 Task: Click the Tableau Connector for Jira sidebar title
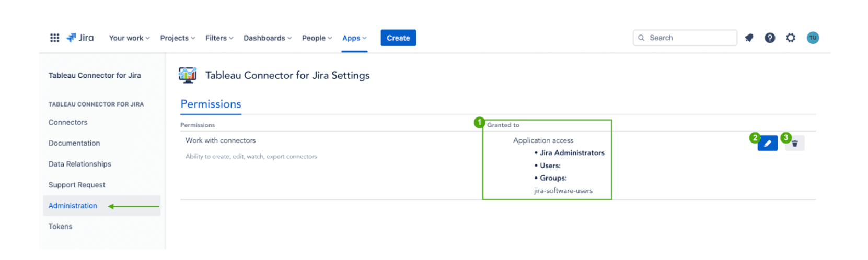pos(95,75)
